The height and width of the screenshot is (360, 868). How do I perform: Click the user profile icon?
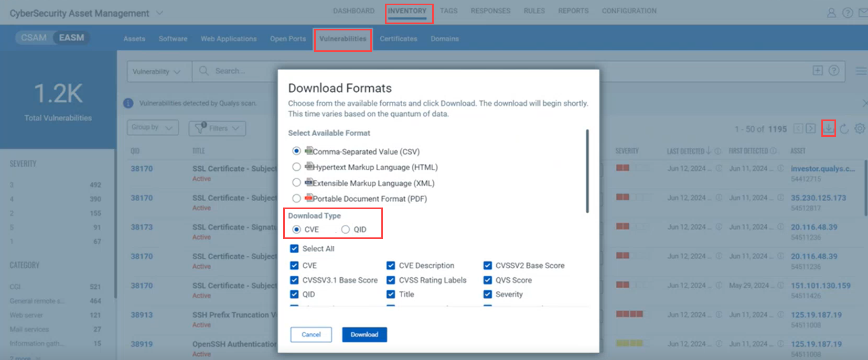[x=831, y=13]
